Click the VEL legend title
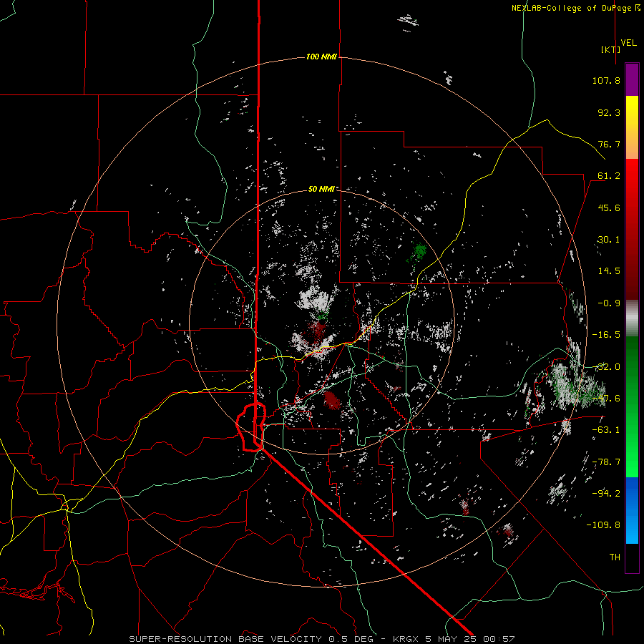The height and width of the screenshot is (644, 644). point(628,43)
